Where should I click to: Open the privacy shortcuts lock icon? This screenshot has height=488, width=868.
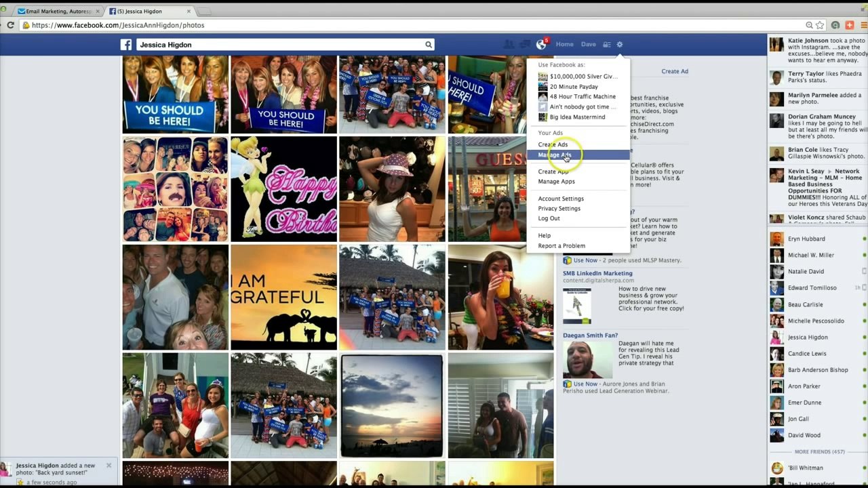(x=607, y=45)
